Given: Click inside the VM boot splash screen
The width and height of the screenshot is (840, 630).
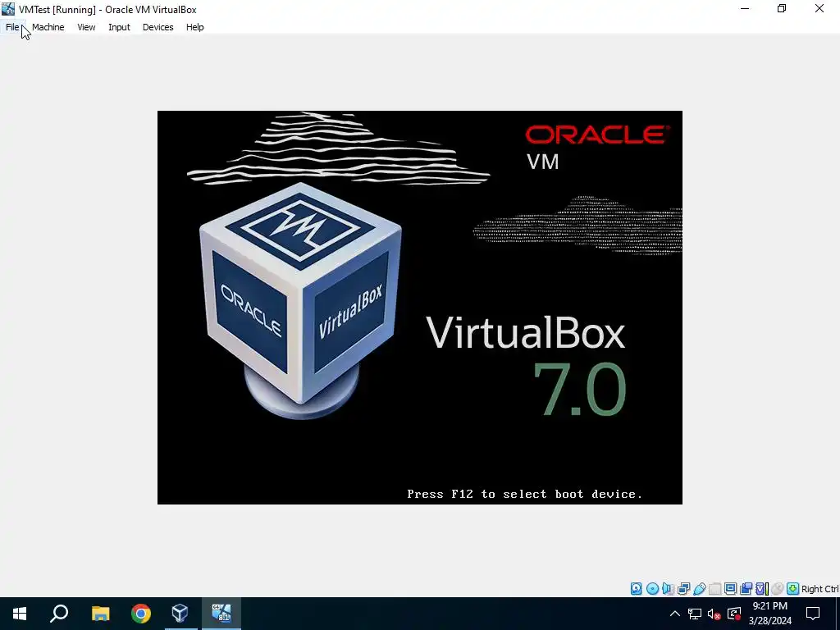Looking at the screenshot, I should coord(419,308).
